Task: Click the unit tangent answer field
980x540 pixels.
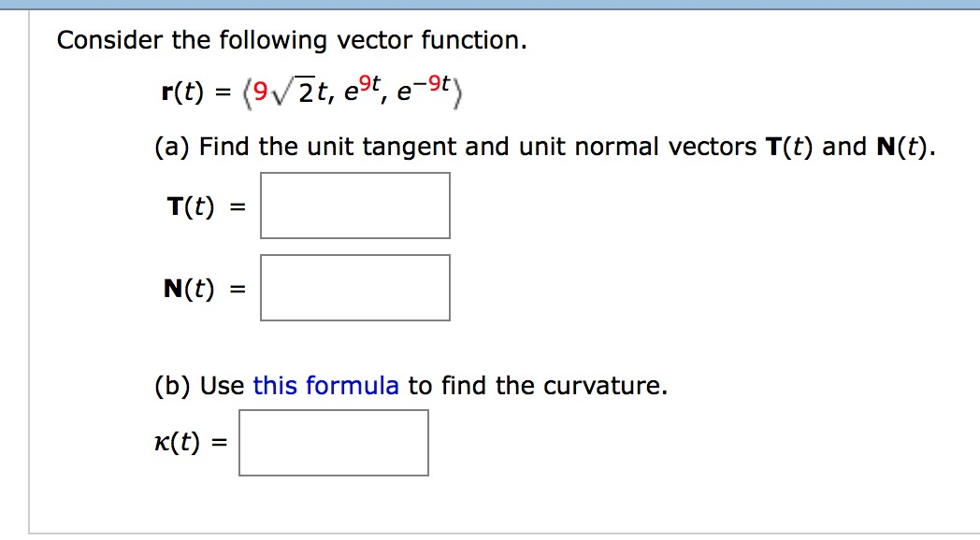Action: click(x=355, y=205)
